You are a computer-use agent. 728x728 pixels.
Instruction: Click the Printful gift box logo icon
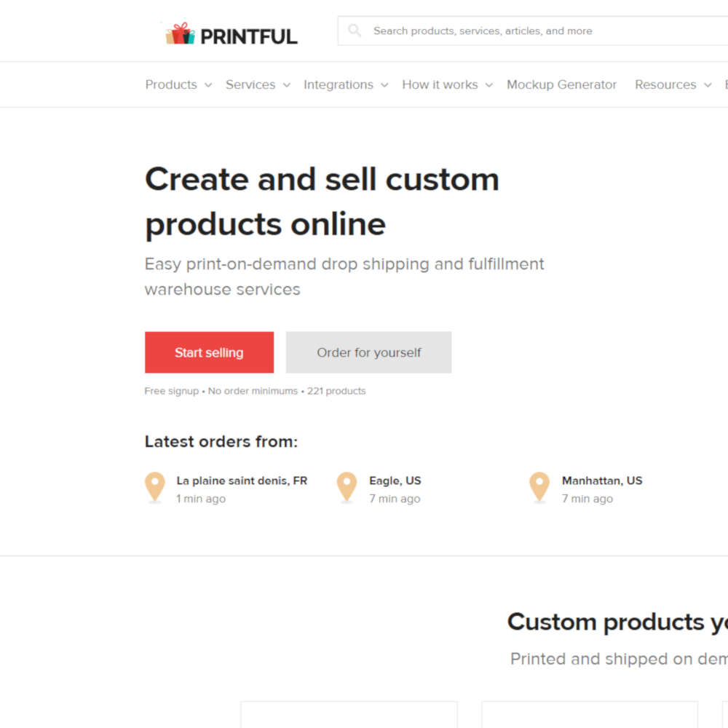180,34
